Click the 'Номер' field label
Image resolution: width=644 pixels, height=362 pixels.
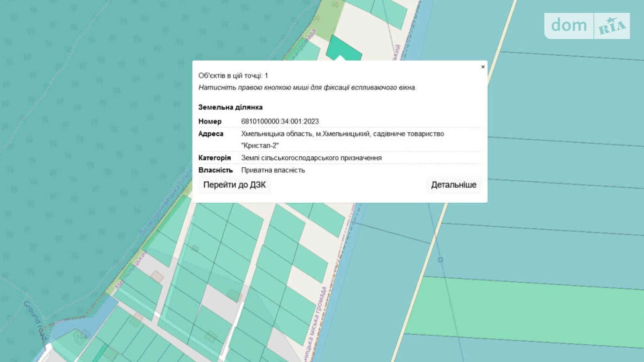210,121
